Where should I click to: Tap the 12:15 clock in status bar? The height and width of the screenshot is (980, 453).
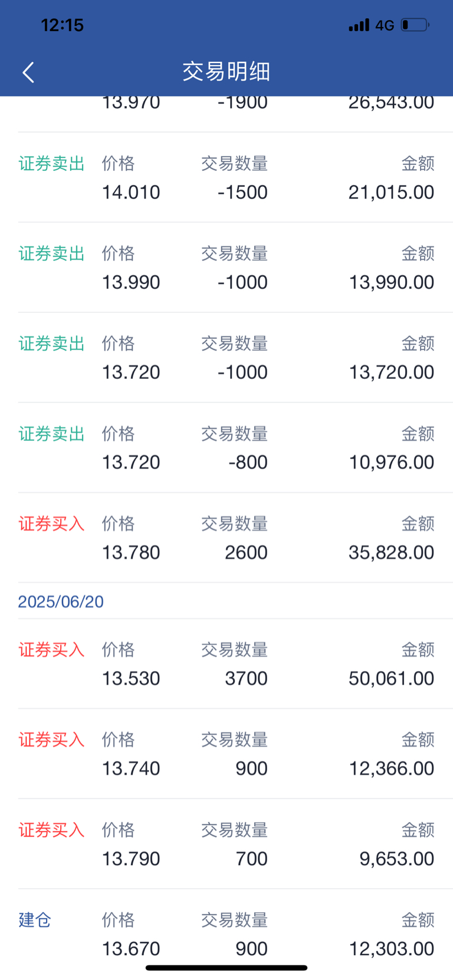pyautogui.click(x=62, y=25)
